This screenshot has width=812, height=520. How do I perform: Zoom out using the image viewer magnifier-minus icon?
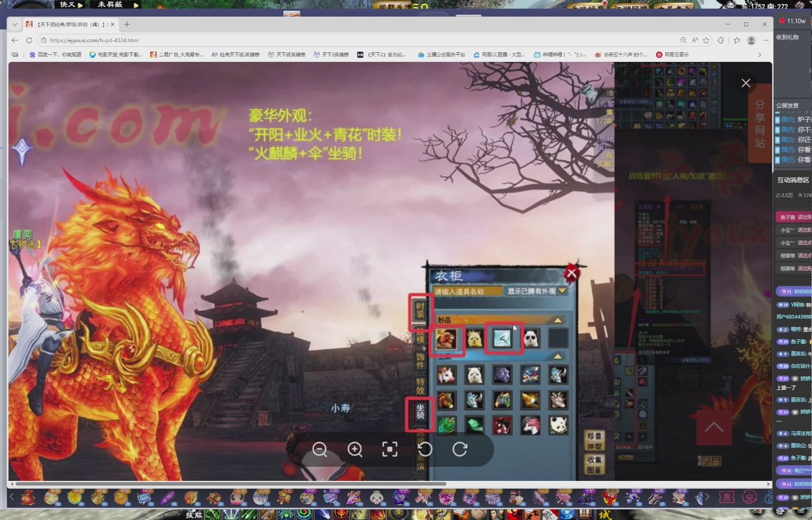[320, 449]
